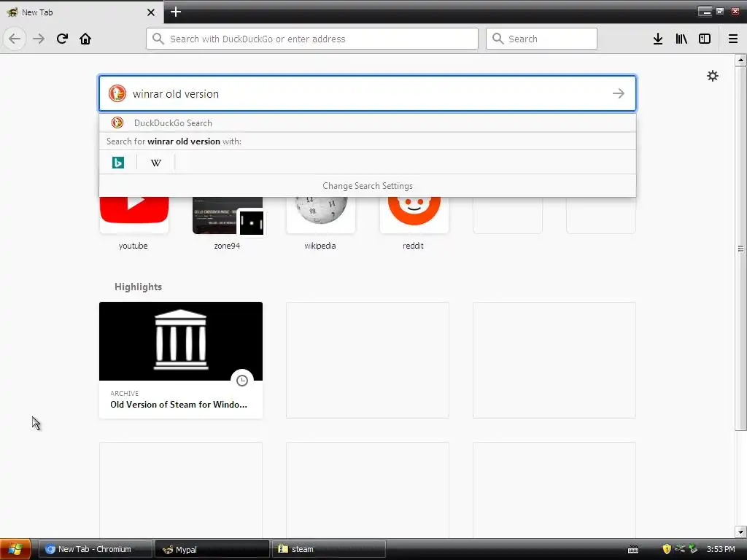Switch to Mypal taskbar item

(x=212, y=549)
